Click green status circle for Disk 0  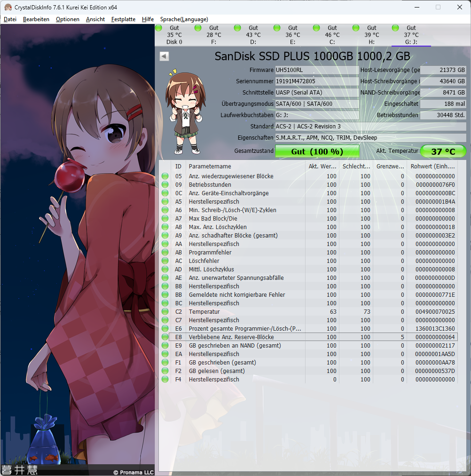pos(158,28)
